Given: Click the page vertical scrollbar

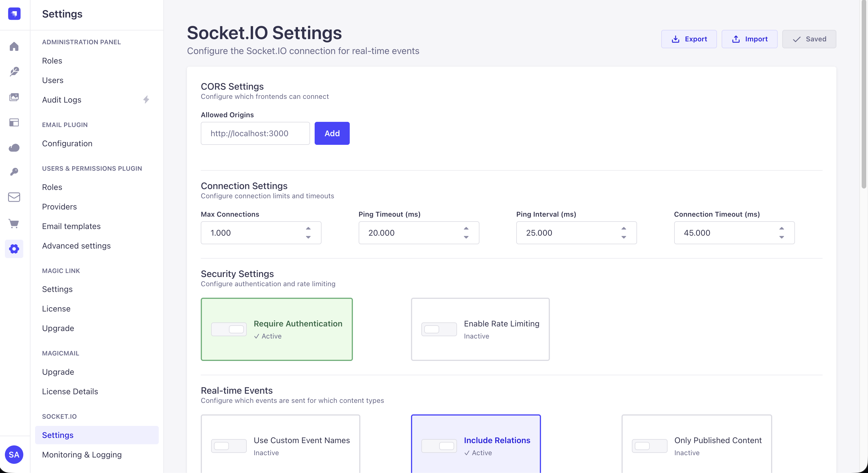Looking at the screenshot, I should (x=864, y=95).
